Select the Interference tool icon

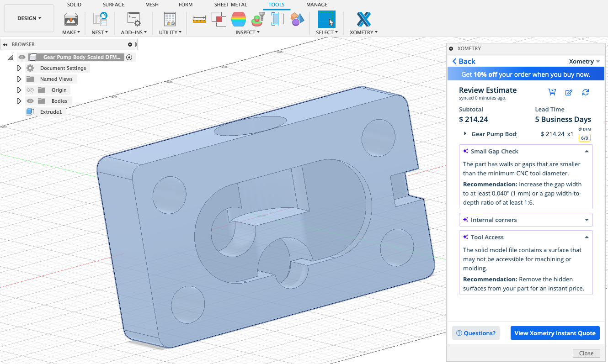[x=219, y=19]
